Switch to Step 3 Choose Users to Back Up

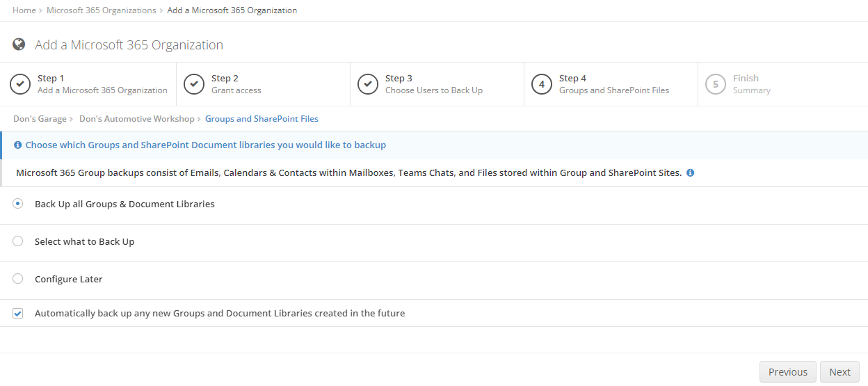coord(437,84)
